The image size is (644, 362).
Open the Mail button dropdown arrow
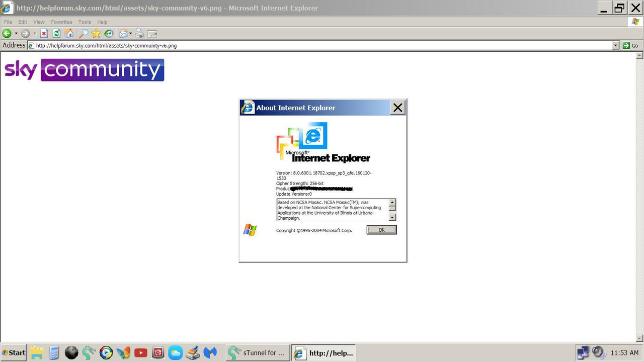[131, 34]
